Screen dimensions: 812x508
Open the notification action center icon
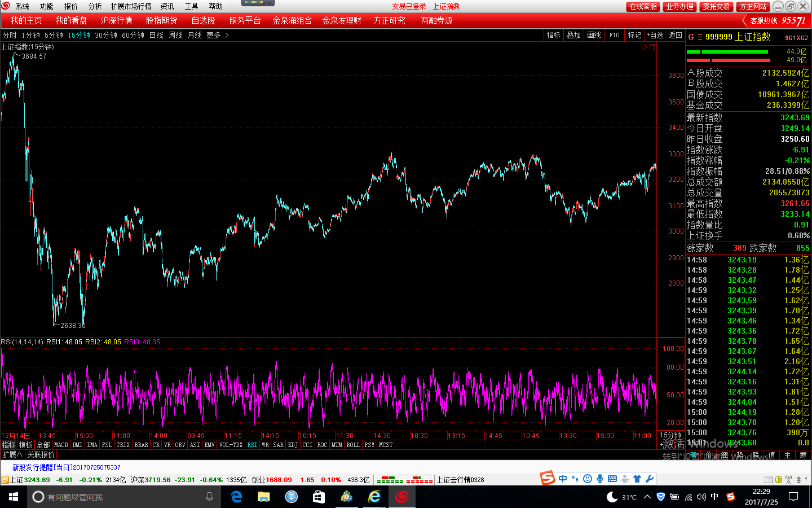pos(793,497)
